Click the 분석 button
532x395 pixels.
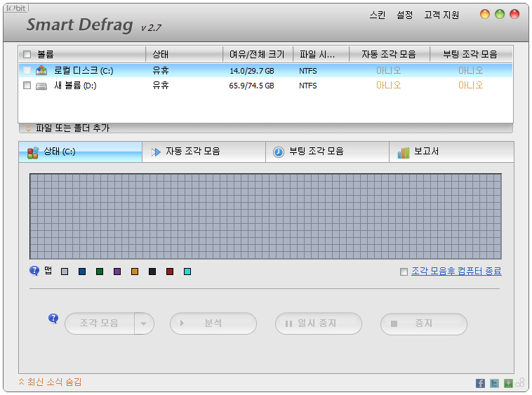[213, 323]
